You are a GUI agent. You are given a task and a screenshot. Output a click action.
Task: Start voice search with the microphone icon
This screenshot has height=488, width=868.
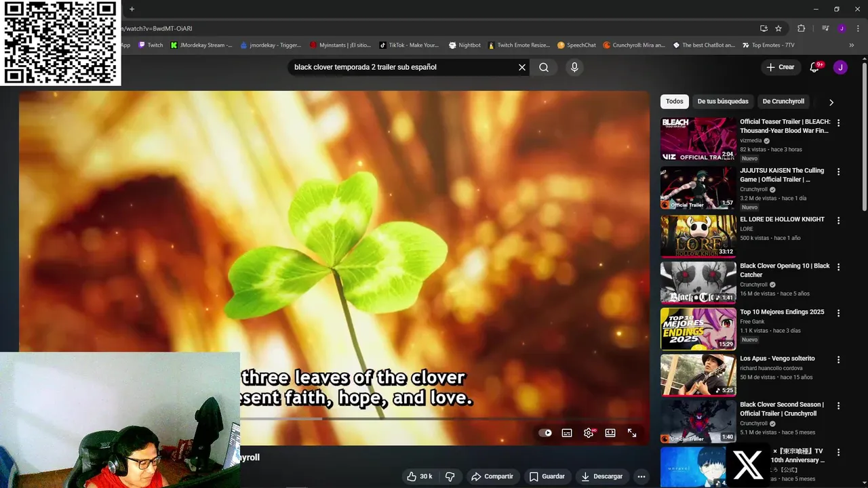coord(574,67)
